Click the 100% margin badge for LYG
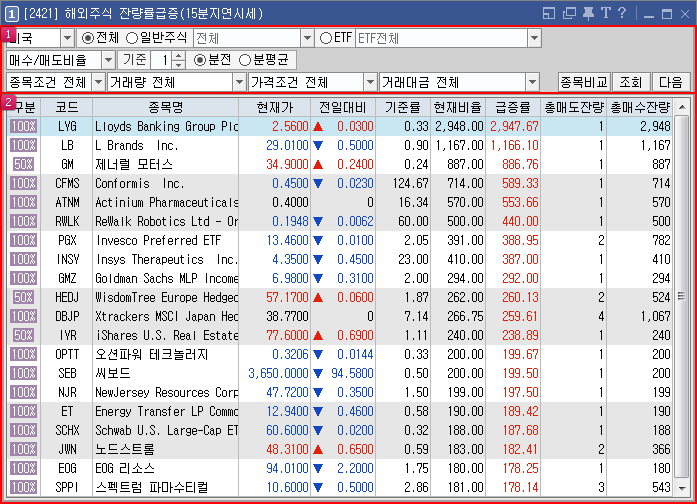The width and height of the screenshot is (697, 504). point(24,127)
